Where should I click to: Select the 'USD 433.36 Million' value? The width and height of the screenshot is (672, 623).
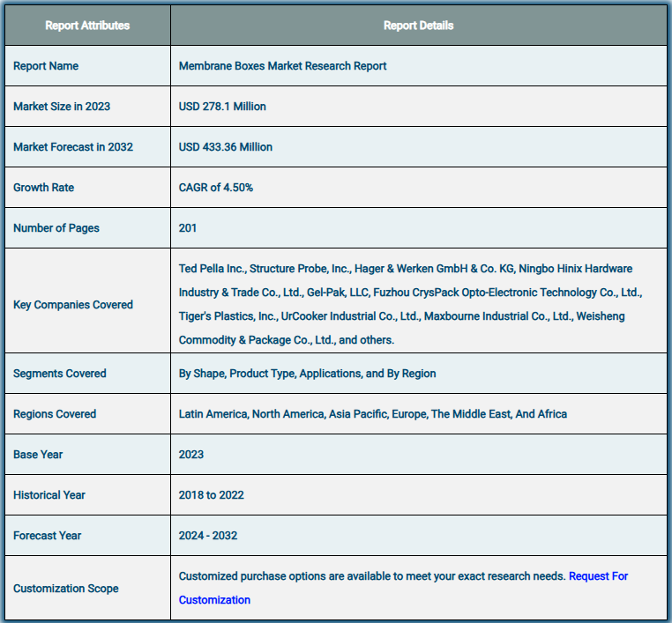[226, 147]
